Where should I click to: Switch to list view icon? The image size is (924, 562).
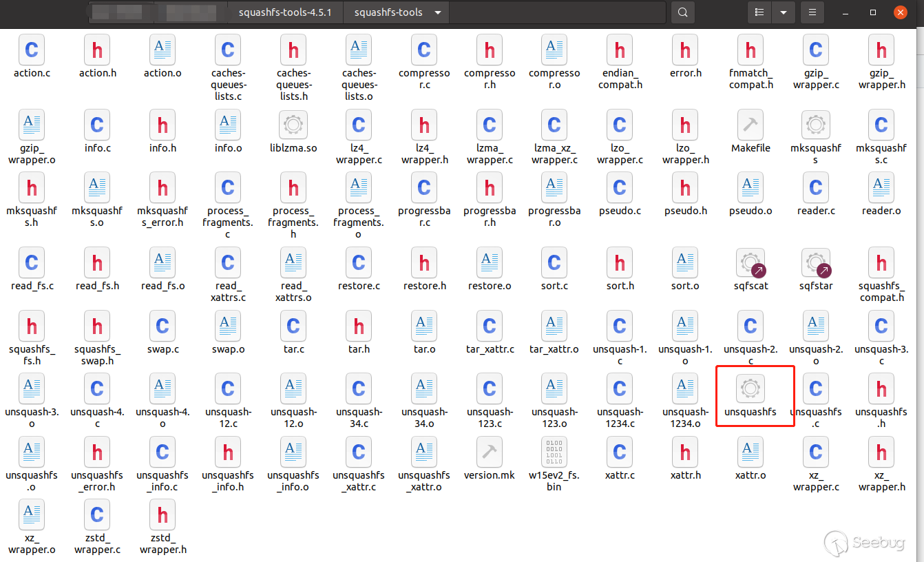point(759,12)
